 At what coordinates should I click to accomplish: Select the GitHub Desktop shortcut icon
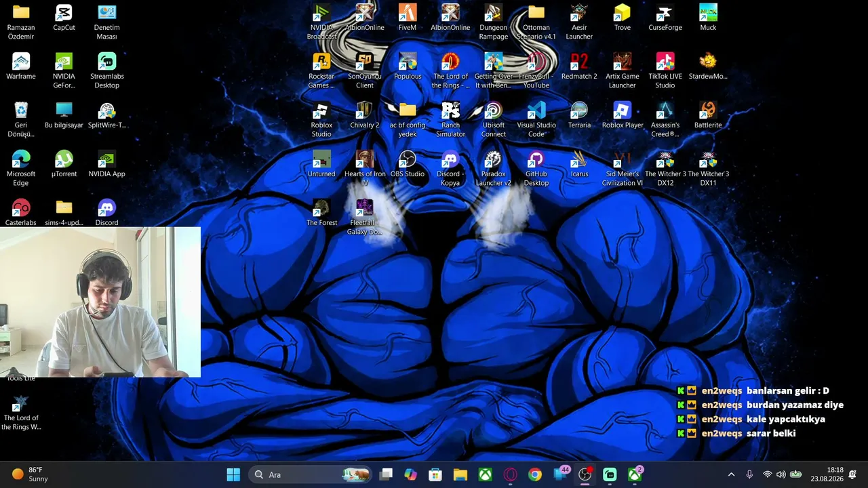(x=536, y=169)
